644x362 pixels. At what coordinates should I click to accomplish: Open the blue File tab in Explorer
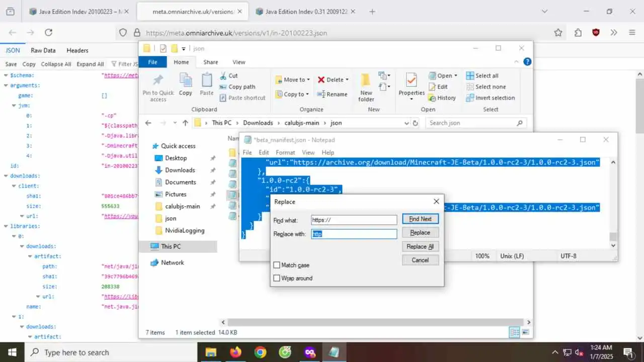pos(152,62)
